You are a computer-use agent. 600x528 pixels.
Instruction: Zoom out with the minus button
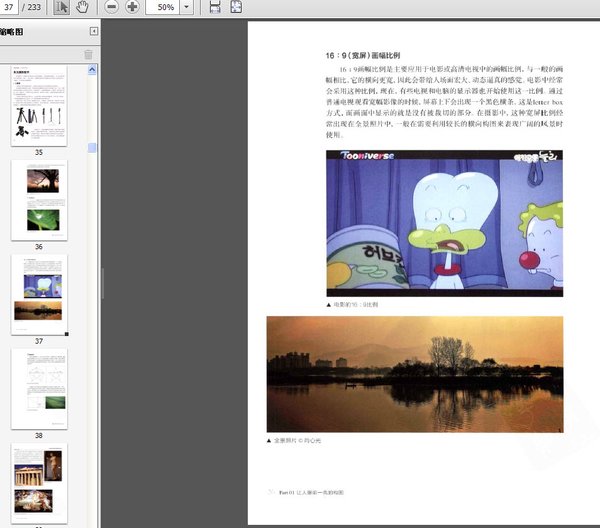tap(111, 7)
